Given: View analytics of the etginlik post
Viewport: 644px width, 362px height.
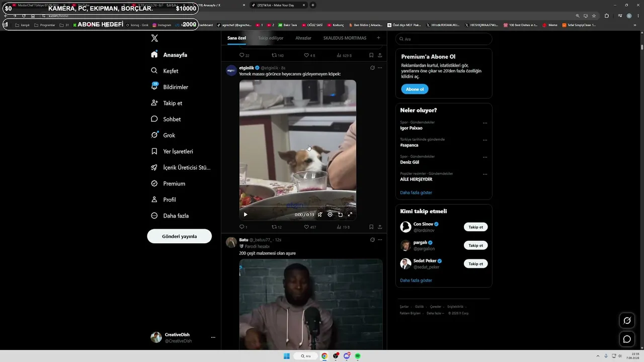Looking at the screenshot, I should click(343, 227).
